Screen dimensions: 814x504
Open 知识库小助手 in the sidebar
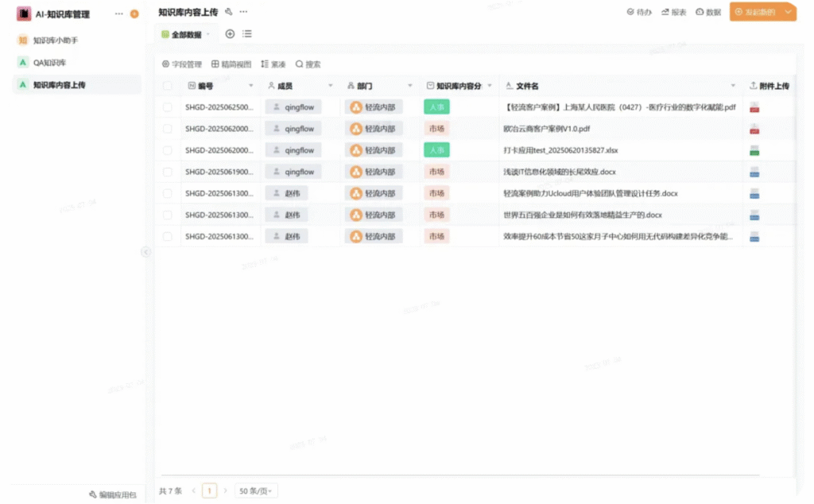(56, 41)
